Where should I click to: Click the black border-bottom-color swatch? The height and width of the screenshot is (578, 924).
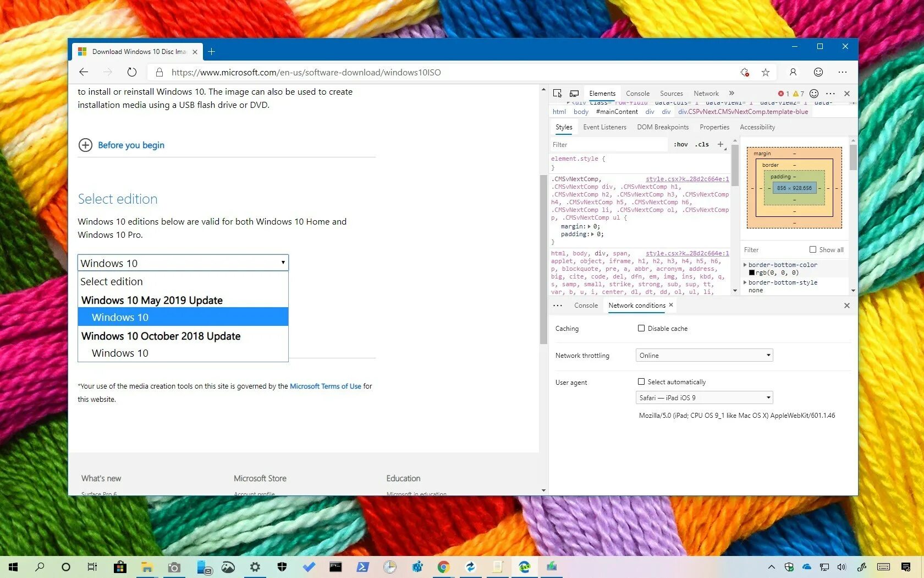[x=752, y=272]
